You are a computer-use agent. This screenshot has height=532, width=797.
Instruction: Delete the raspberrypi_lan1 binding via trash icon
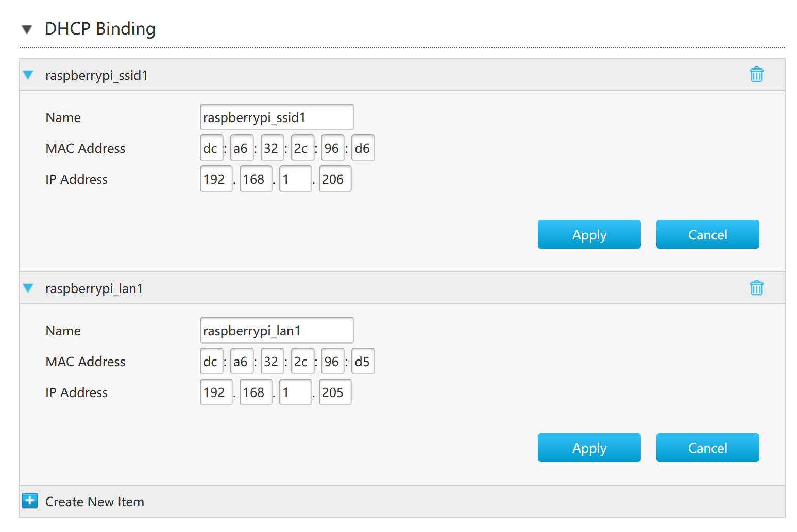coord(756,288)
